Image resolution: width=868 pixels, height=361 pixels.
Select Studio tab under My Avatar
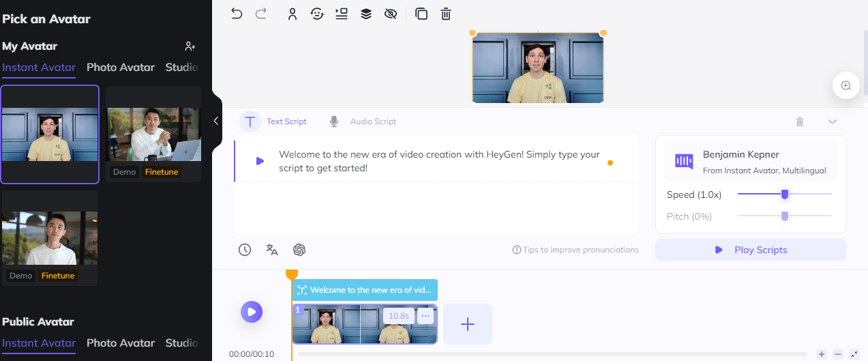182,67
